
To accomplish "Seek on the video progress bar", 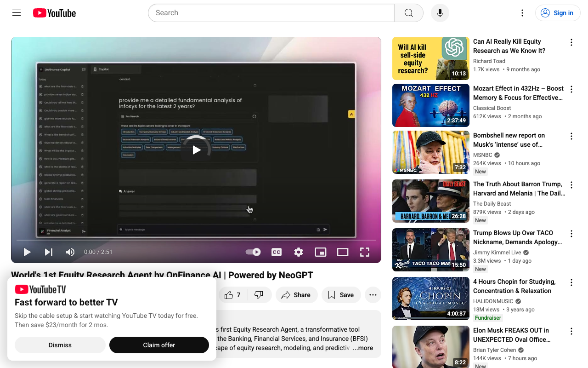I will (196, 240).
